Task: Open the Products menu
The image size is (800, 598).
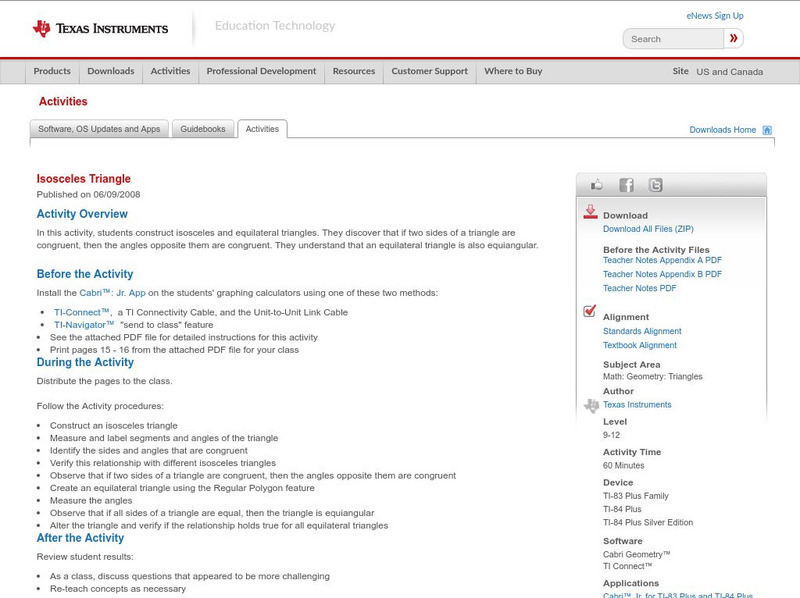Action: pyautogui.click(x=52, y=71)
